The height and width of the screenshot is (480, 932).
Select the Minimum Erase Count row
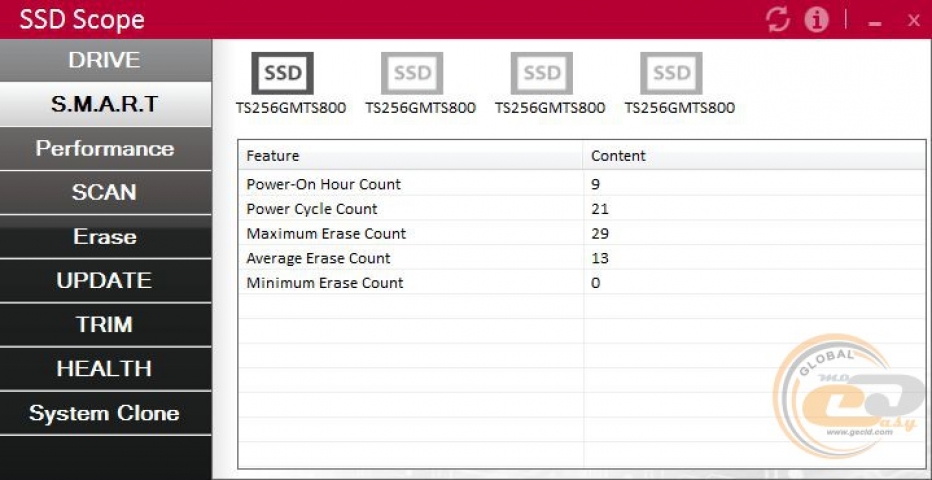582,283
